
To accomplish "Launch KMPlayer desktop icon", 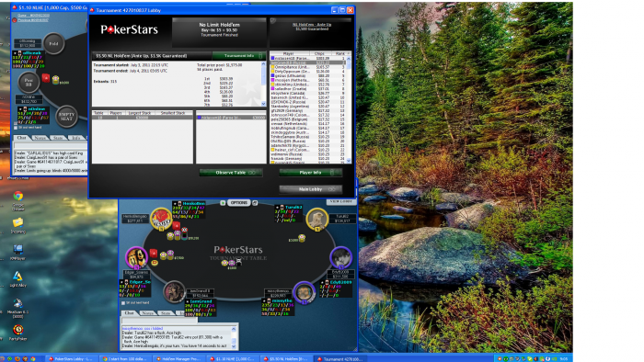I will [x=17, y=249].
